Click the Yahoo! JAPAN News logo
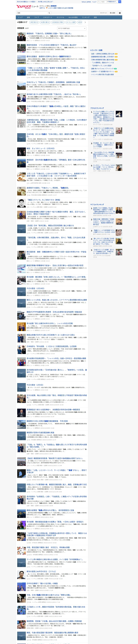The width and height of the screenshot is (138, 644). tap(28, 7)
